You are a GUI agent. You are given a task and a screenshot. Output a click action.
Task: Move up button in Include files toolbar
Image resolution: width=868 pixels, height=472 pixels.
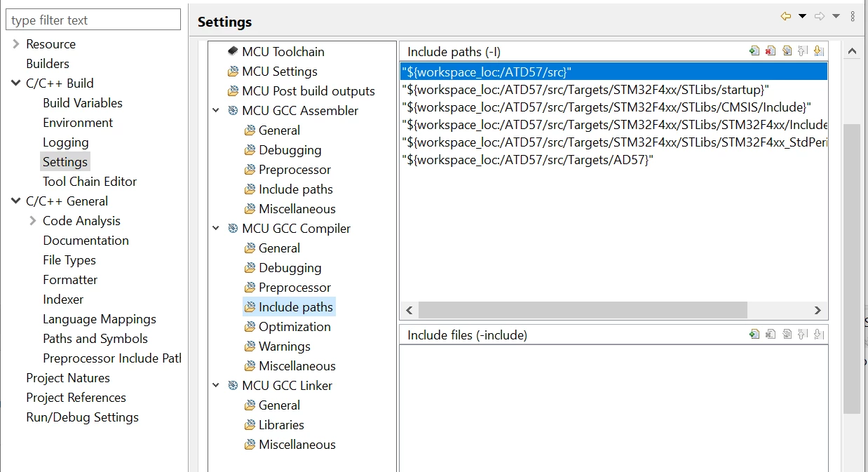pos(803,334)
